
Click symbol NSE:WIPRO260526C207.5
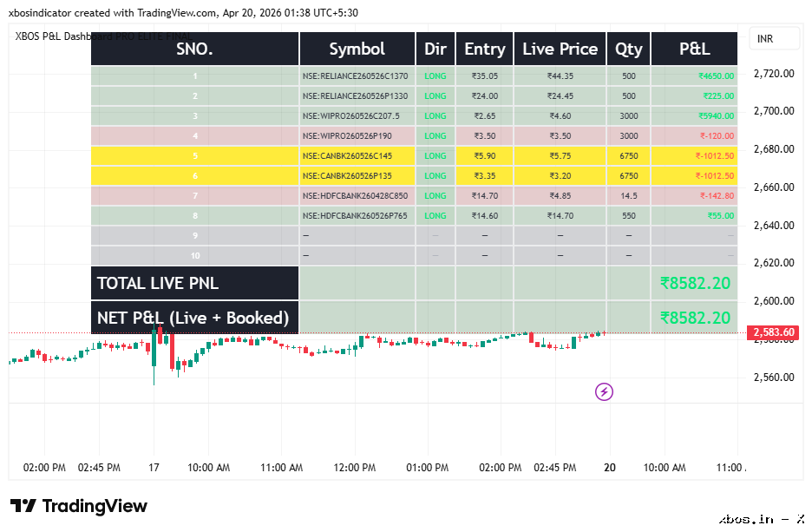click(351, 116)
